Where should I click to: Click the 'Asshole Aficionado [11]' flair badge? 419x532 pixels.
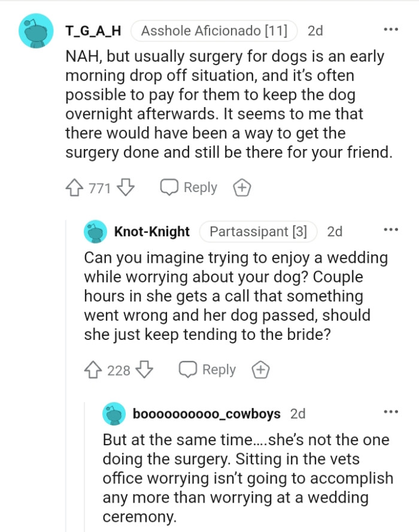(214, 31)
